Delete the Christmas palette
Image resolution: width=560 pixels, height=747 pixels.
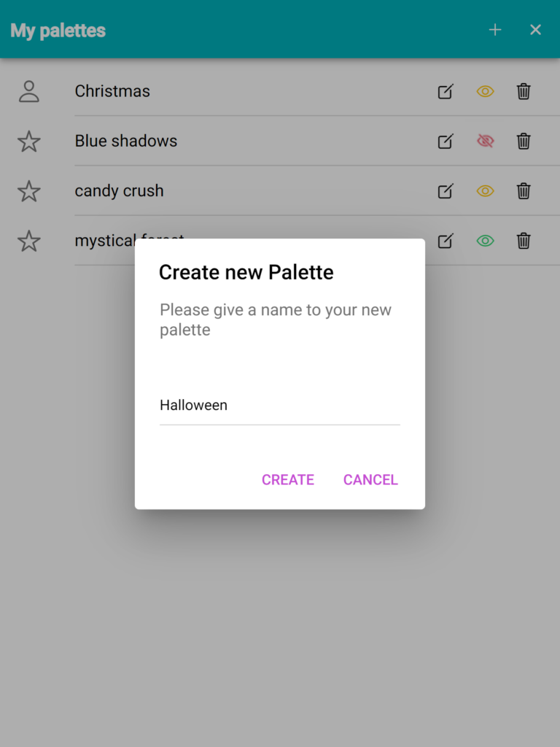524,91
